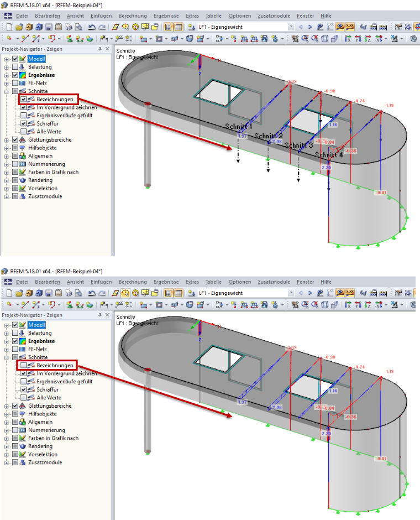Enable Alle Werte checkbox in upper navigator

point(24,132)
